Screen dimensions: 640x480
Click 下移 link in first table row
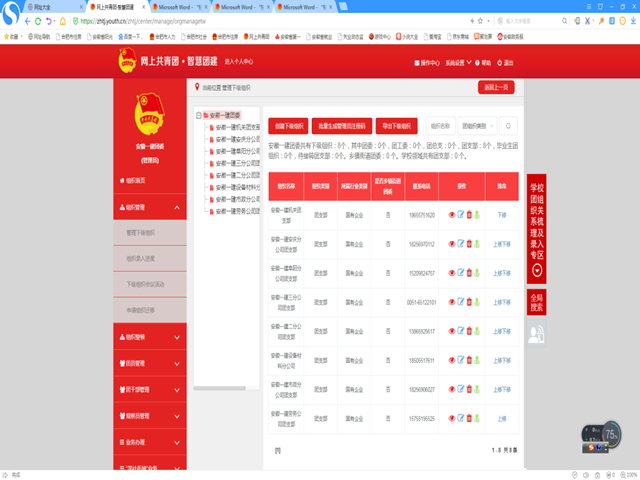pos(502,215)
